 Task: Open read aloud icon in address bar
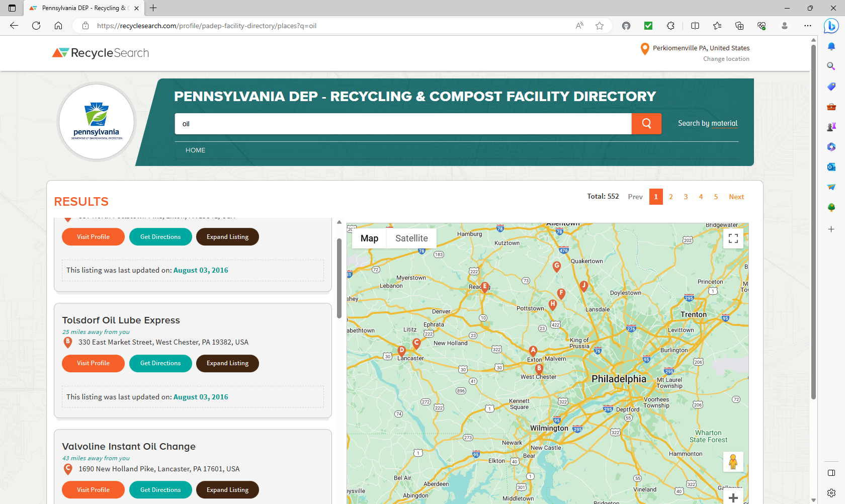pos(579,26)
